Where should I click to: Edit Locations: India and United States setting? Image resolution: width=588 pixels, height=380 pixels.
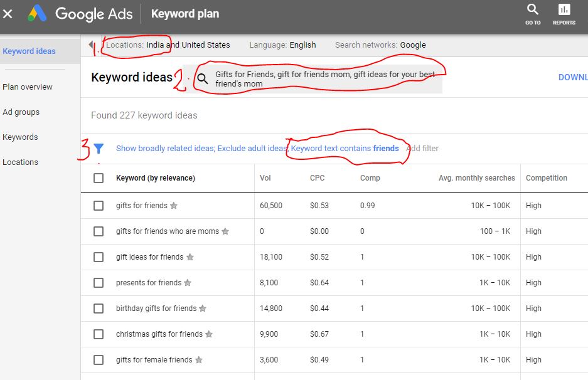[168, 45]
